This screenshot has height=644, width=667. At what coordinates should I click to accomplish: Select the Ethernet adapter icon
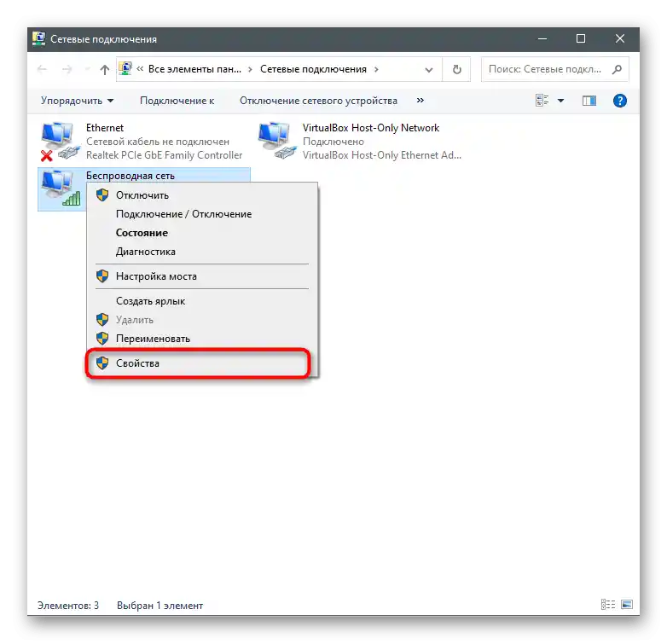[x=60, y=142]
